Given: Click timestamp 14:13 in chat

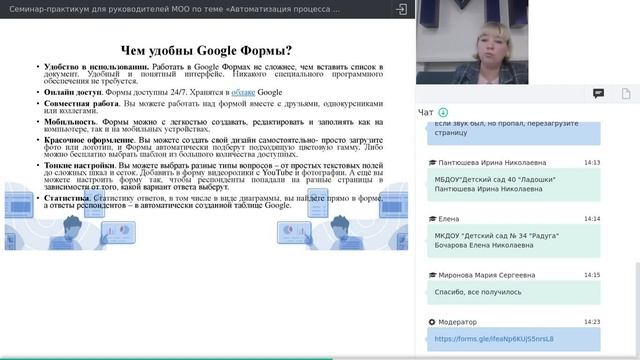Looking at the screenshot, I should [x=592, y=162].
